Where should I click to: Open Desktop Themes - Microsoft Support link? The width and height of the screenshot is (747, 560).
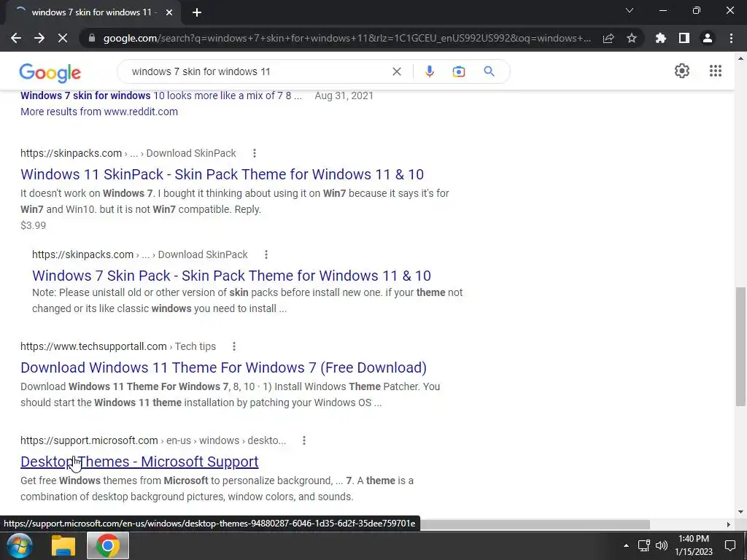(139, 462)
